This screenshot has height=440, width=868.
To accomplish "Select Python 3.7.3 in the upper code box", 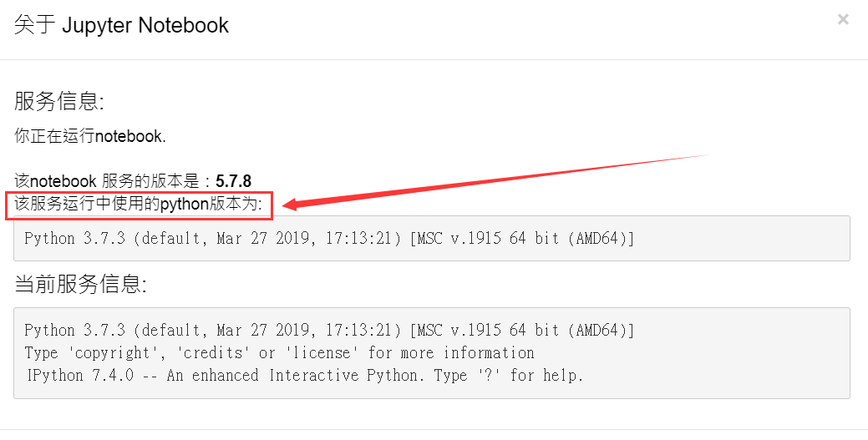I will coord(74,239).
